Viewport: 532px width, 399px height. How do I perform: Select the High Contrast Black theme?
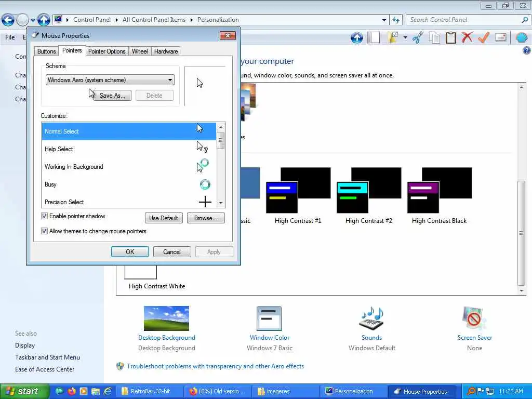tap(439, 196)
